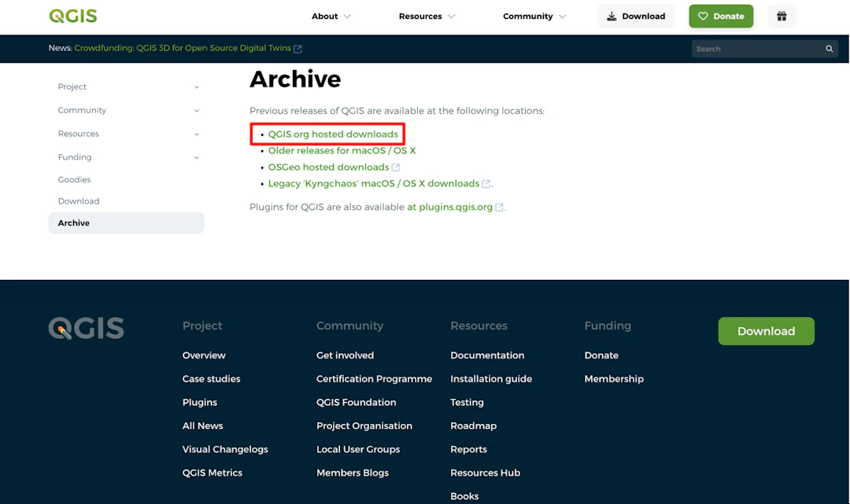Expand the Community menu chevron in header
Image resolution: width=850 pixels, height=504 pixels.
(x=562, y=17)
